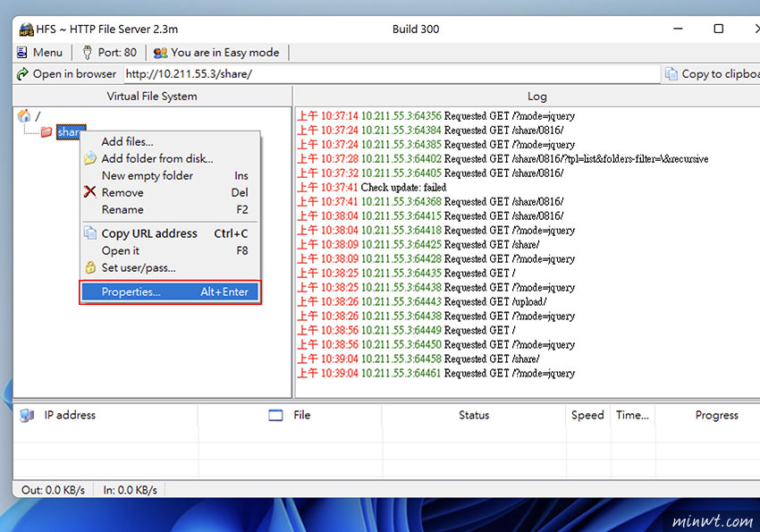
Task: Select log entry at 10:37:14
Action: [x=435, y=116]
